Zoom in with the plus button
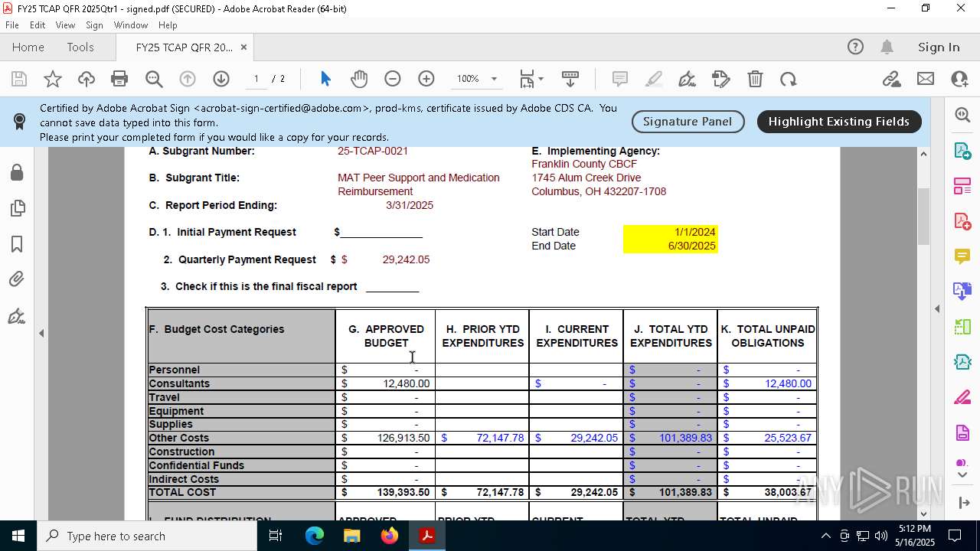 click(x=426, y=79)
